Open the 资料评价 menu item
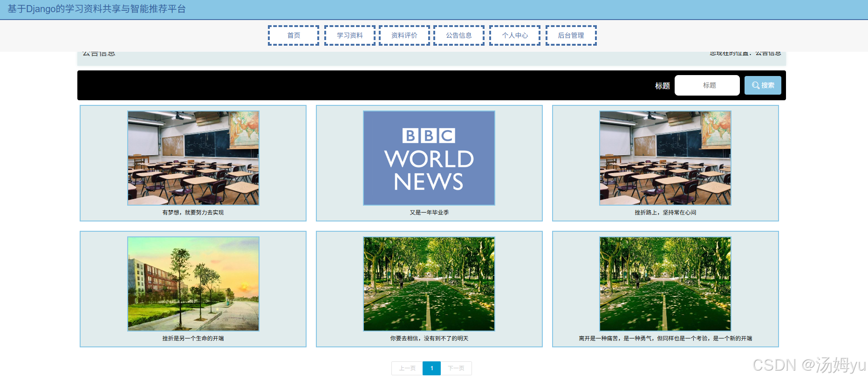Viewport: 868px width, 380px height. 404,35
